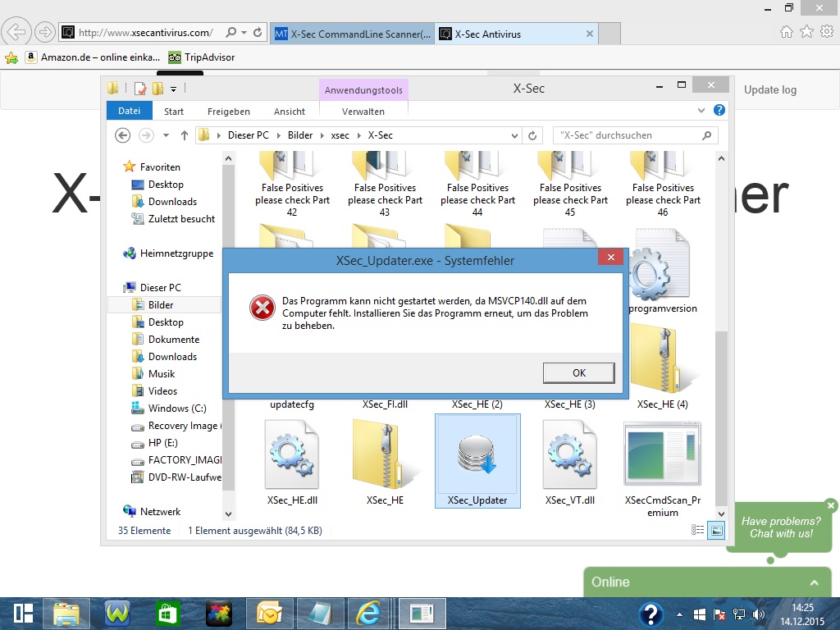The width and height of the screenshot is (840, 630).
Task: Select the Anwendungstools contextual tab
Action: [x=363, y=90]
